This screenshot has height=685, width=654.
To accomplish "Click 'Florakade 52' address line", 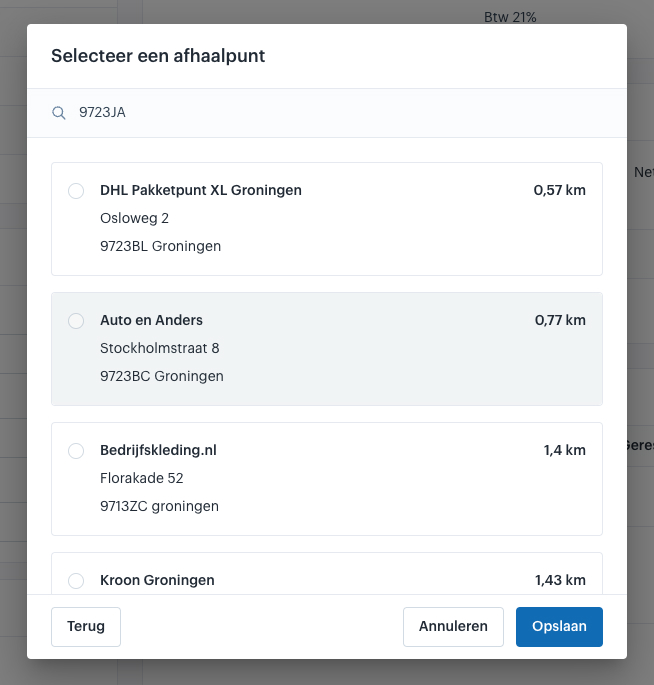I will pos(142,478).
